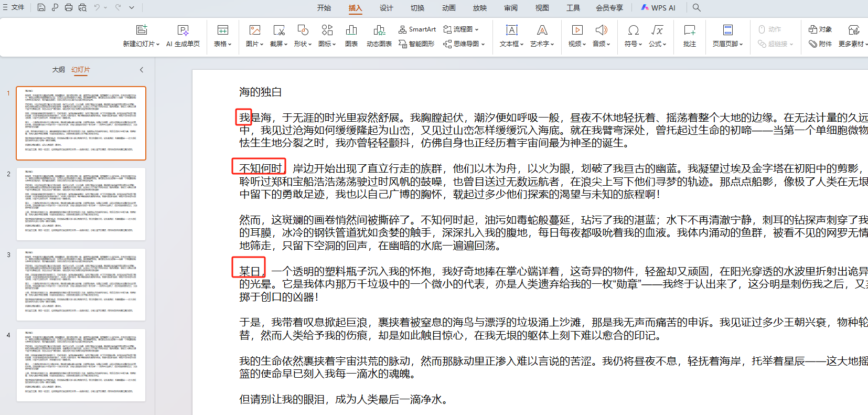Open the 工具 ribbon tab
868x415 pixels.
(573, 8)
